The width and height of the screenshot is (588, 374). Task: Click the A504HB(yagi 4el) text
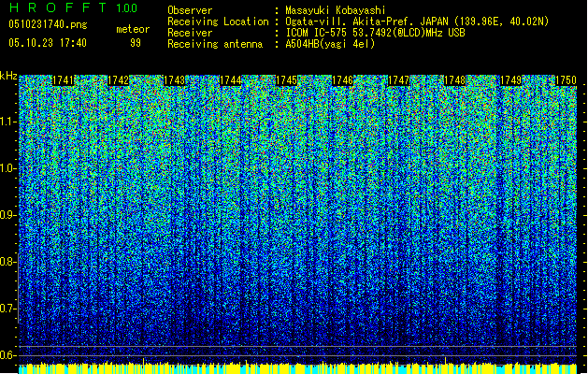tap(330, 44)
